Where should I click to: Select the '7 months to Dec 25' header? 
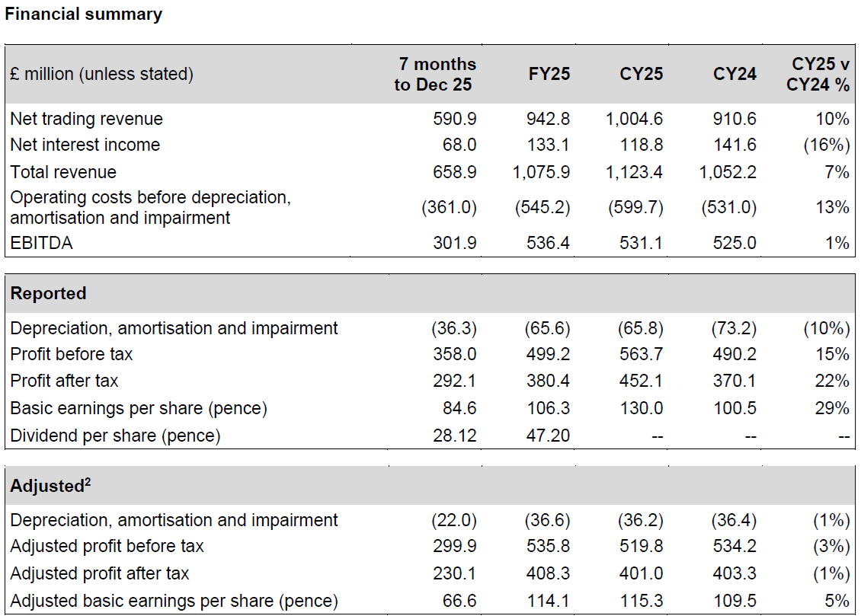coord(434,74)
